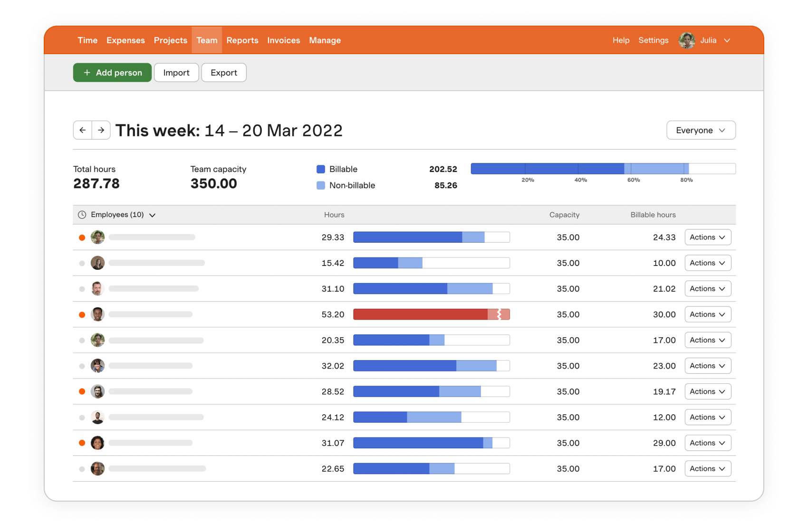The height and width of the screenshot is (532, 808).
Task: Click Julia's profile avatar in header
Action: click(687, 40)
